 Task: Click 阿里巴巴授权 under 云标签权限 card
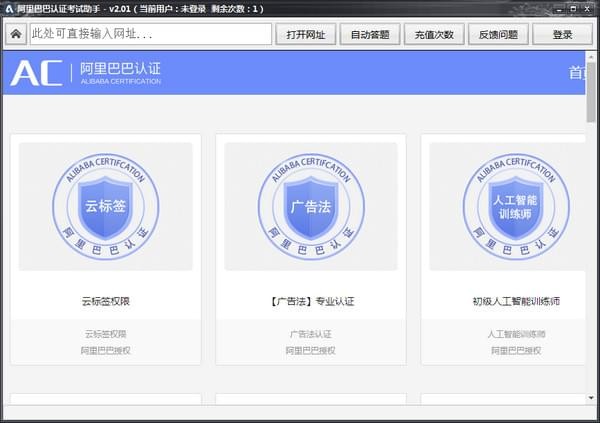(x=106, y=350)
